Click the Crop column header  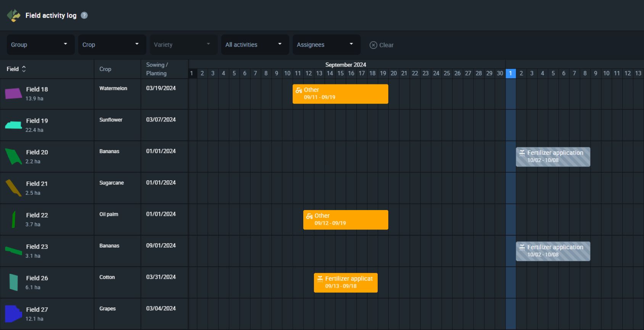[105, 69]
